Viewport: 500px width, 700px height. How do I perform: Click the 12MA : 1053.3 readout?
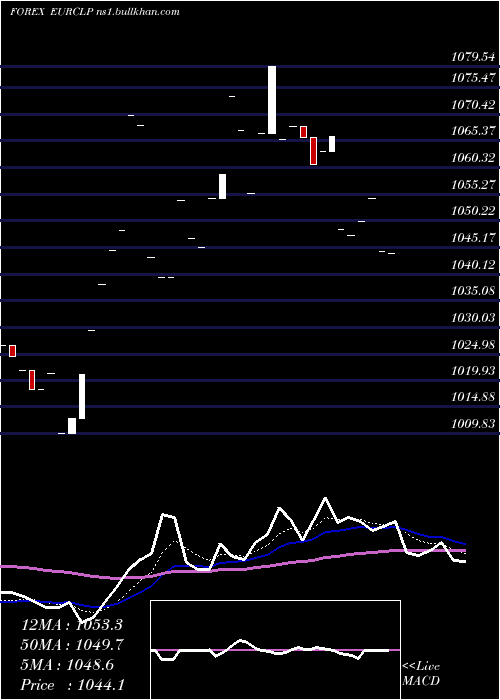(x=72, y=625)
